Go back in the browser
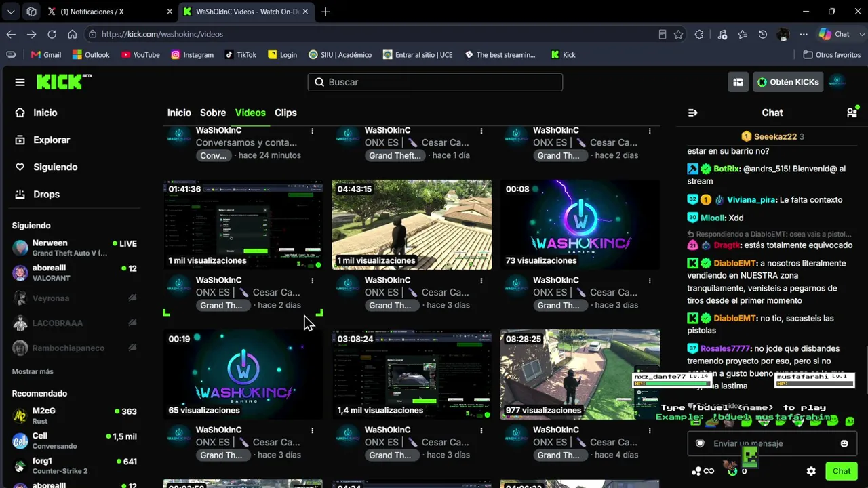868x488 pixels. tap(11, 34)
